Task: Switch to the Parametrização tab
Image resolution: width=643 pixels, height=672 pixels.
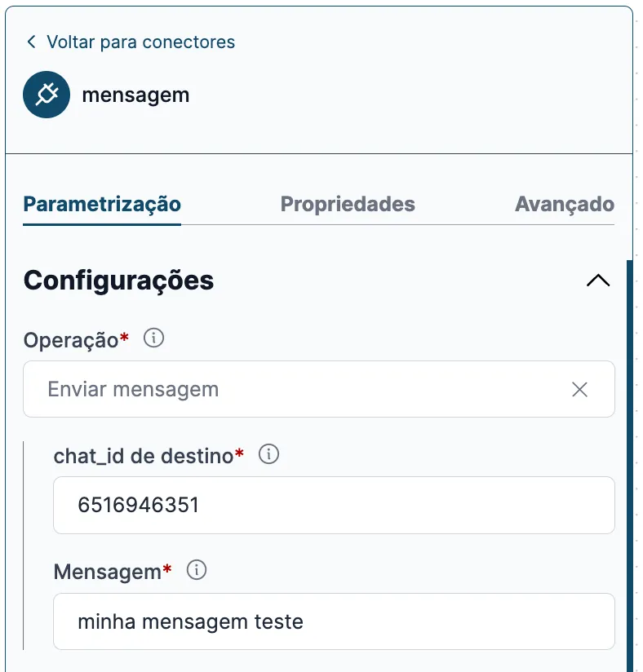Action: [102, 205]
